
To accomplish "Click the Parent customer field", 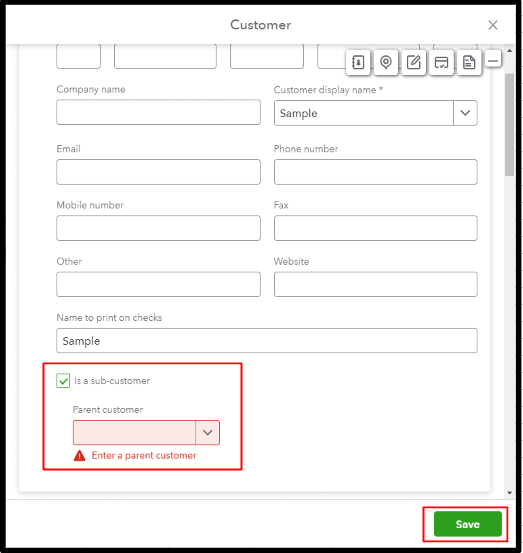I will [134, 432].
